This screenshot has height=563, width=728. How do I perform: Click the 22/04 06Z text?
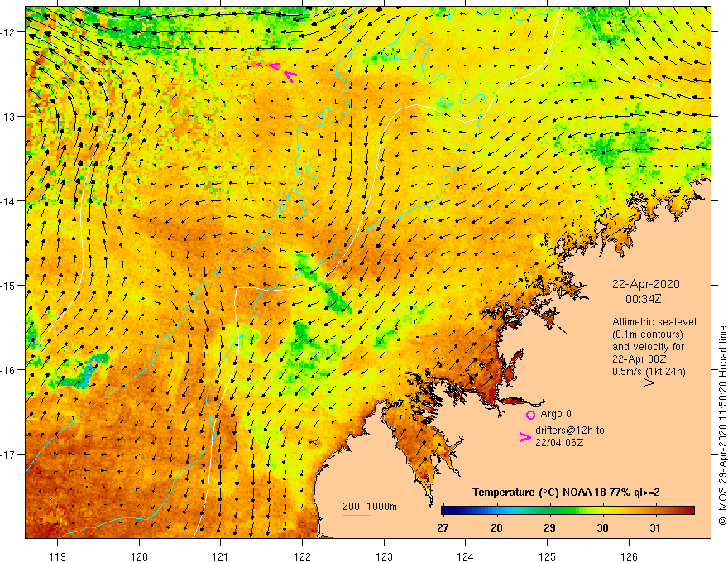559,443
